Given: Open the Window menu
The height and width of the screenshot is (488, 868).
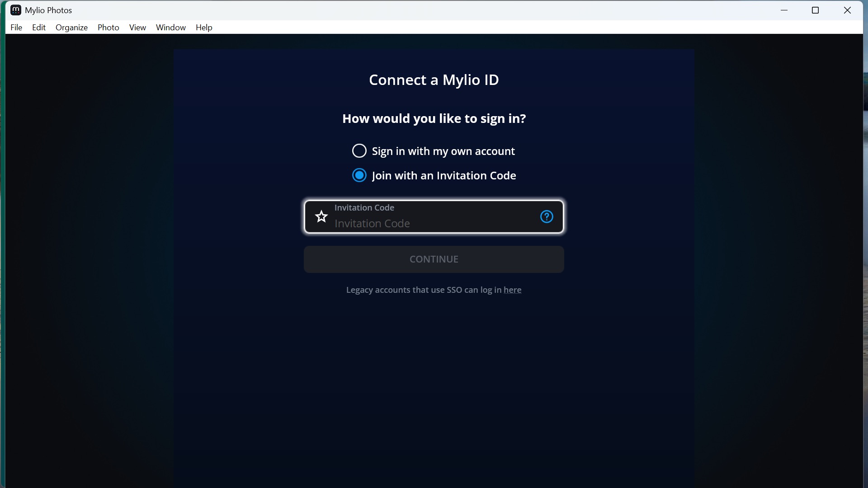Looking at the screenshot, I should point(171,27).
